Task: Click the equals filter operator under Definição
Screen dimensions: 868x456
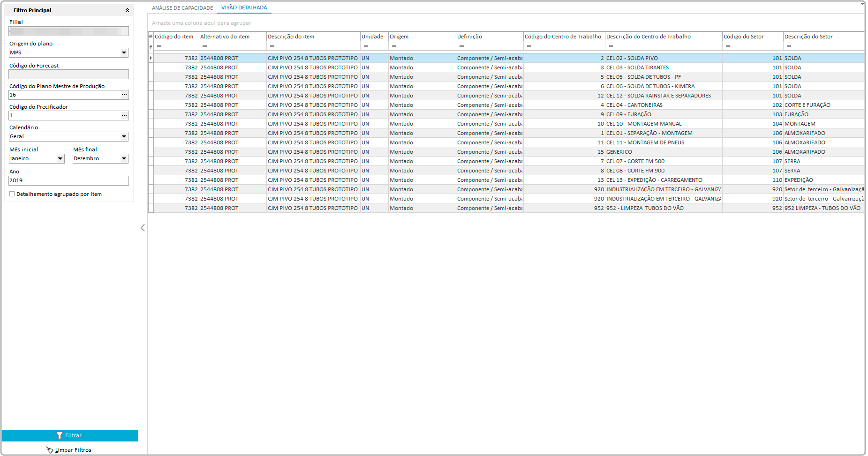Action: (x=461, y=46)
